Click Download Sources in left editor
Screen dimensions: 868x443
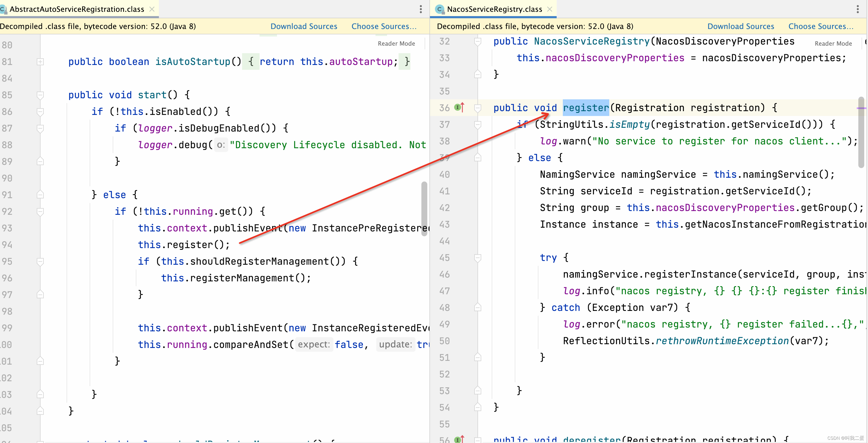304,26
